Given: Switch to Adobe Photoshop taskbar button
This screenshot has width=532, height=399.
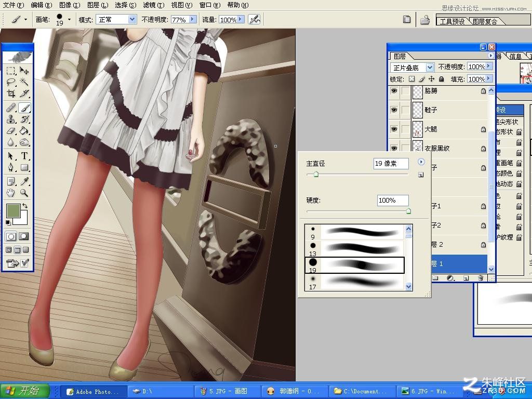Looking at the screenshot, I should coord(94,392).
